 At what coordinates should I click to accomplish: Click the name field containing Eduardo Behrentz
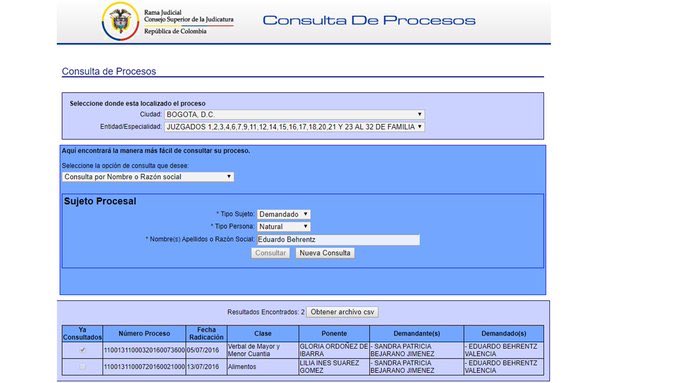tap(338, 240)
